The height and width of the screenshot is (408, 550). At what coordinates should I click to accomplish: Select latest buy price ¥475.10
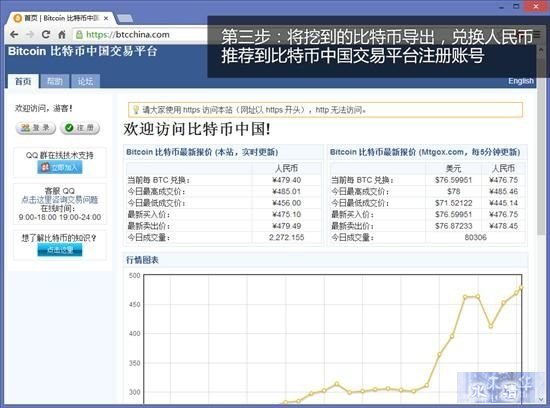click(287, 214)
